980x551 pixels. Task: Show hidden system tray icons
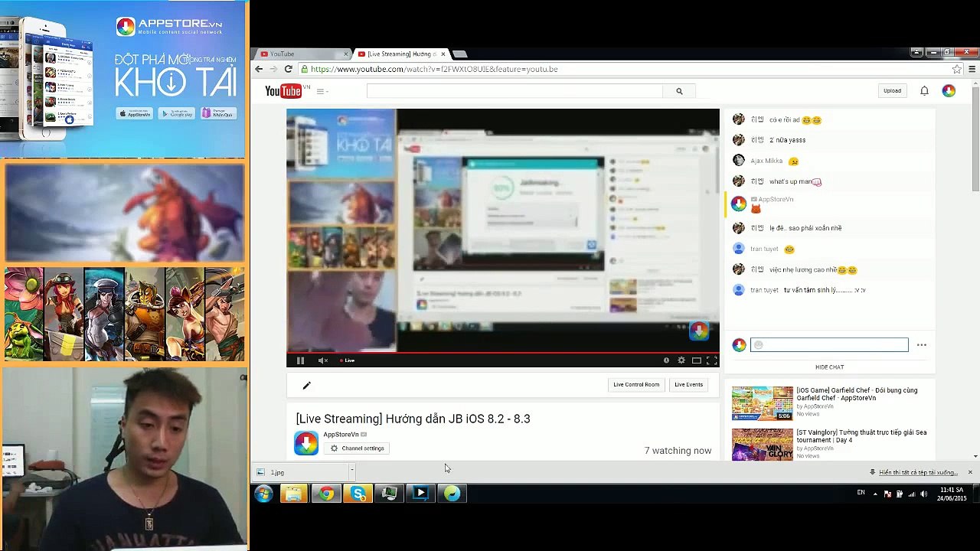875,494
